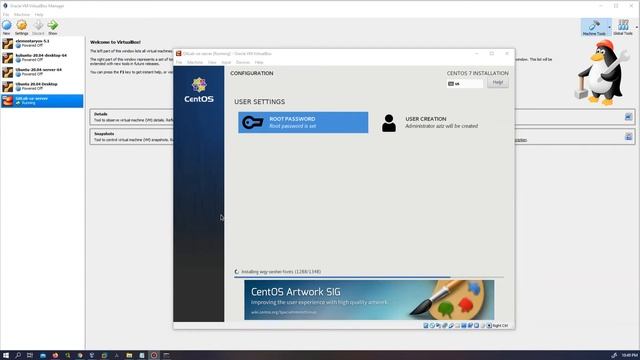
Task: Click the USB devices status icon
Action: 451,326
